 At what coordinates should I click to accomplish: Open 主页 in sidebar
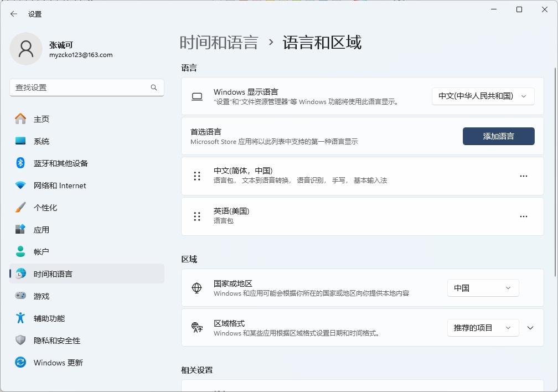point(87,119)
